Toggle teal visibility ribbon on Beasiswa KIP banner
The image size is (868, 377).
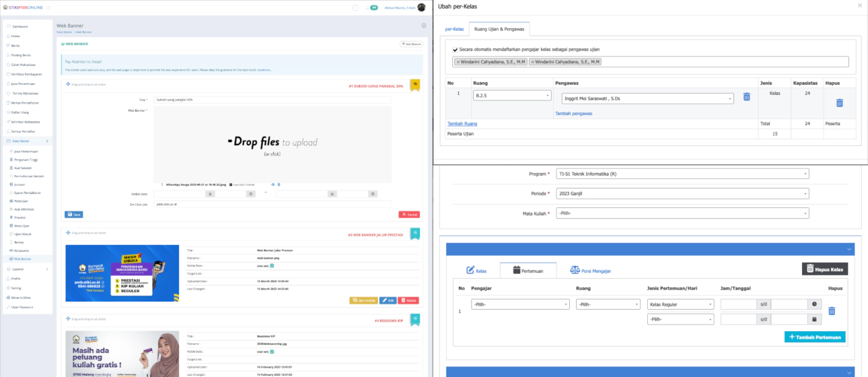click(x=415, y=320)
